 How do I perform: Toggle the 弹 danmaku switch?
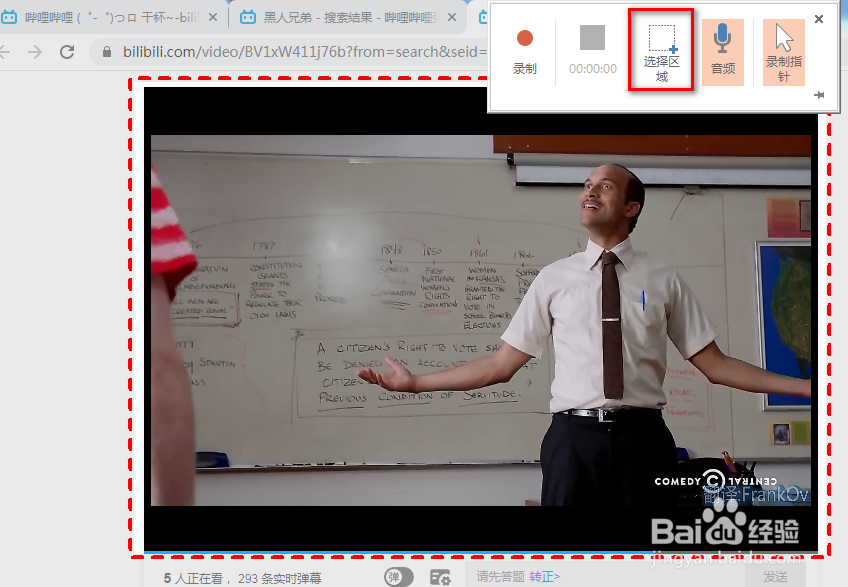pos(399,577)
